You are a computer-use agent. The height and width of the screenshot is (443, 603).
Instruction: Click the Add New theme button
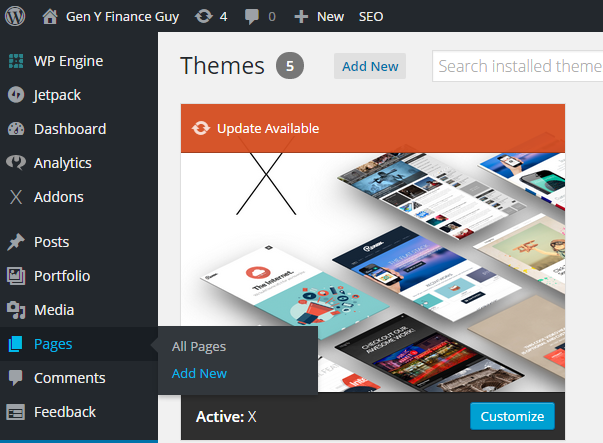point(370,66)
